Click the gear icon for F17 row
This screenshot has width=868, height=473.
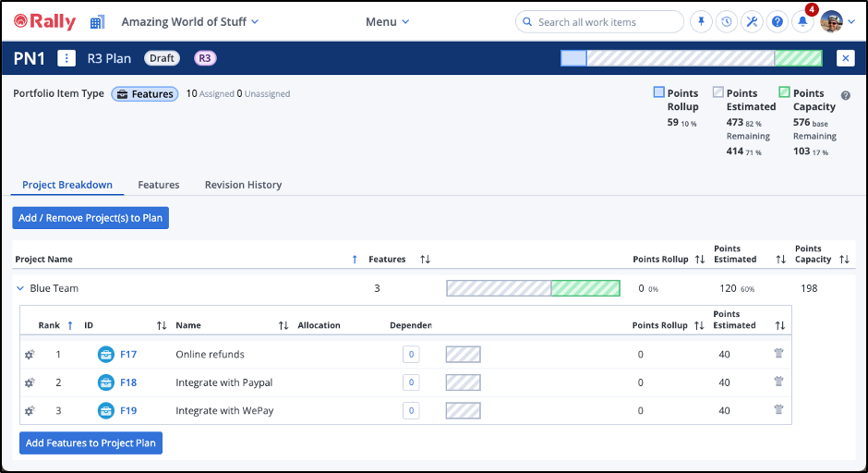[29, 355]
